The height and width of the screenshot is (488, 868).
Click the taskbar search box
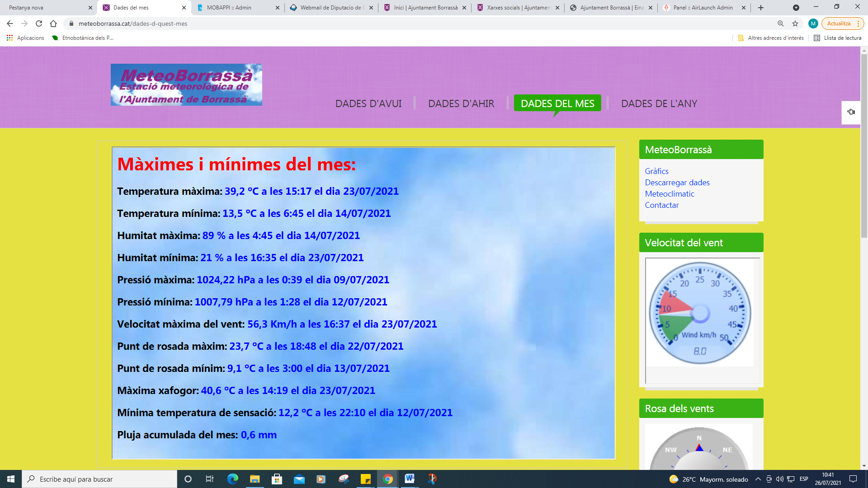(x=99, y=479)
